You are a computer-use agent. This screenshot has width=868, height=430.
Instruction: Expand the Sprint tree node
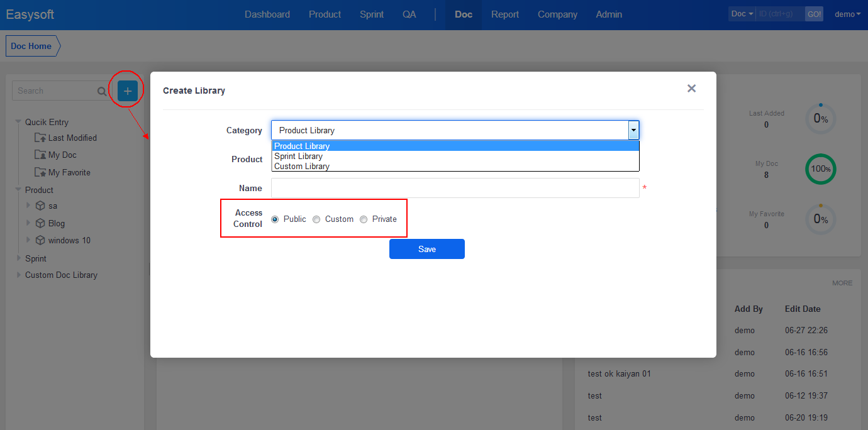[18, 258]
